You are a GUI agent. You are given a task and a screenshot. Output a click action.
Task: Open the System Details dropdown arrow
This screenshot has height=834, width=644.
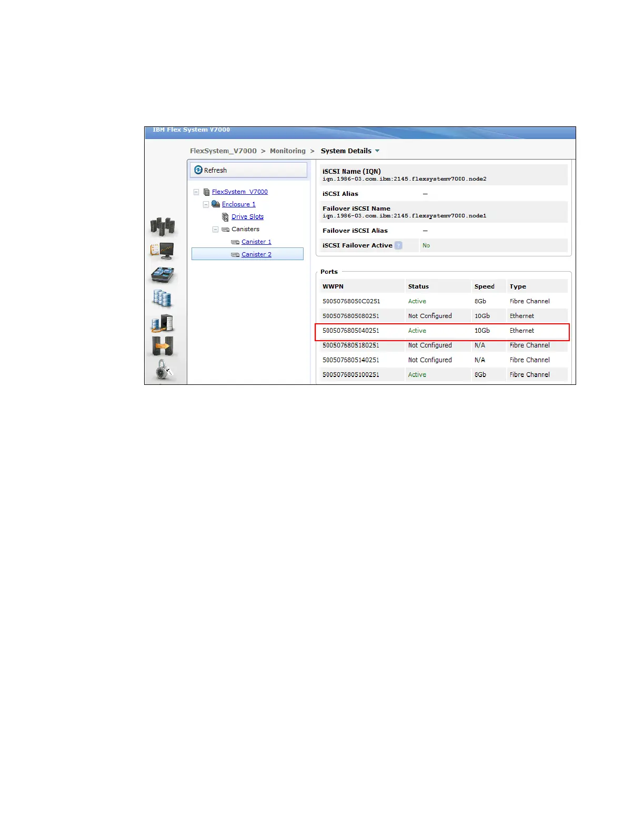(x=377, y=151)
